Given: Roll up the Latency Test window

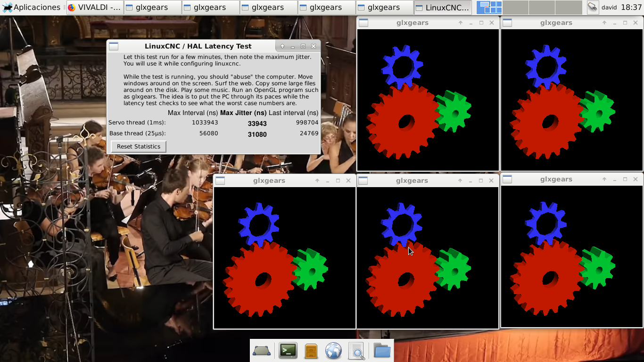Looking at the screenshot, I should [282, 46].
